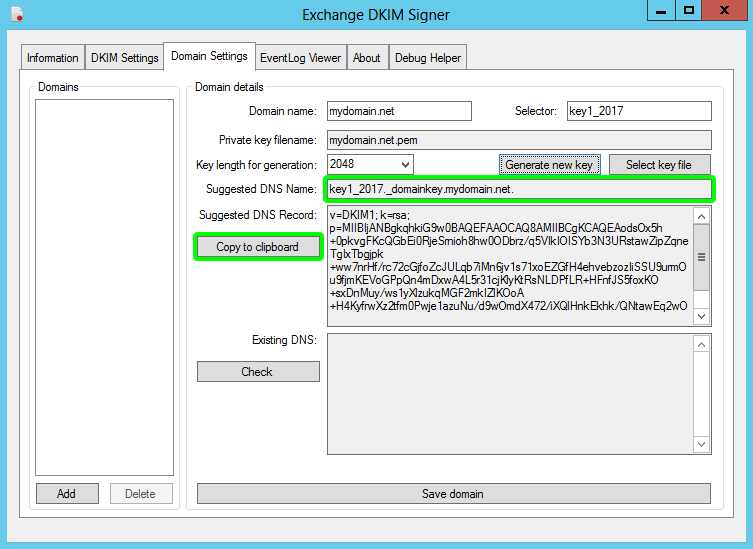Click up arrow of Existing DNS scrollbar
The image size is (753, 549).
(x=702, y=344)
